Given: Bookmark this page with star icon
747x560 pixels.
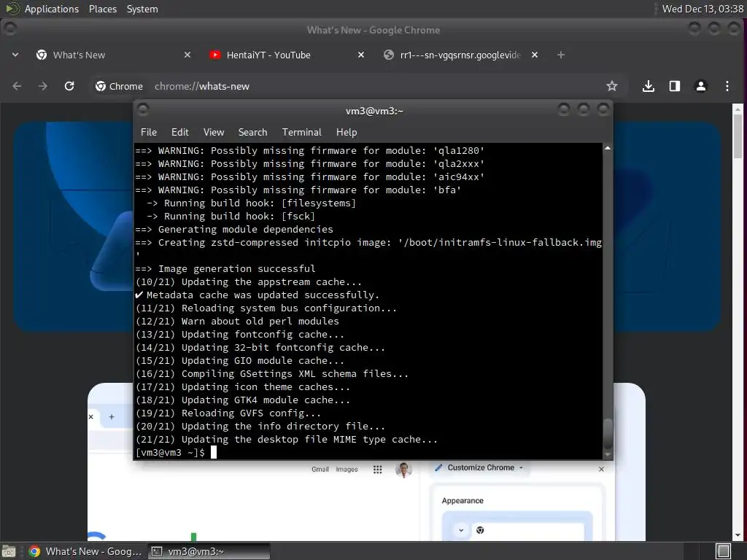Looking at the screenshot, I should coord(612,86).
